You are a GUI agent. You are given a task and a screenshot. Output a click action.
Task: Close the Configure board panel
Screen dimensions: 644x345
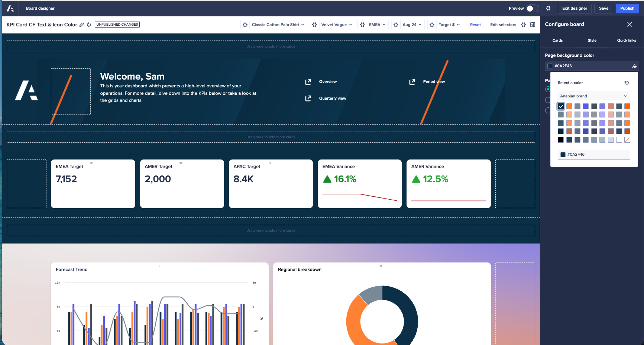point(630,24)
